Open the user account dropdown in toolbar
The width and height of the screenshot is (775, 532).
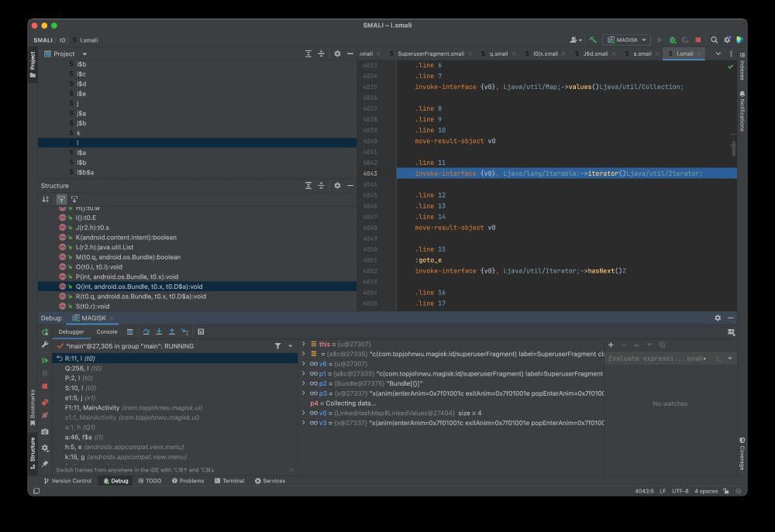tap(576, 40)
